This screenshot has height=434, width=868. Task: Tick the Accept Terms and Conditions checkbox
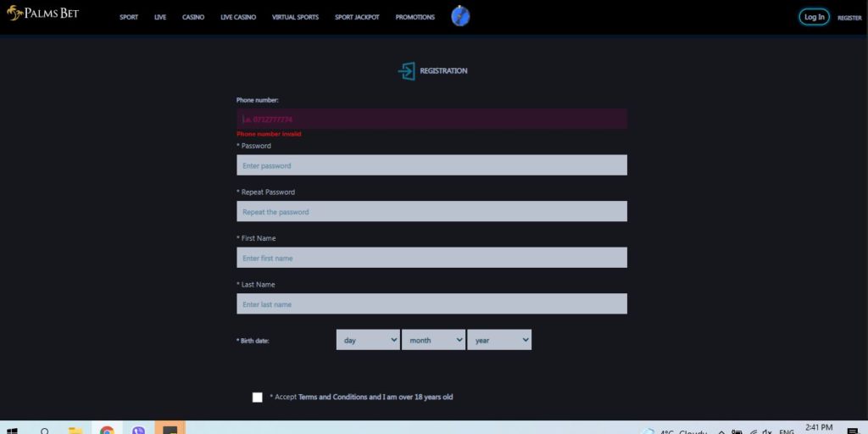pyautogui.click(x=258, y=397)
